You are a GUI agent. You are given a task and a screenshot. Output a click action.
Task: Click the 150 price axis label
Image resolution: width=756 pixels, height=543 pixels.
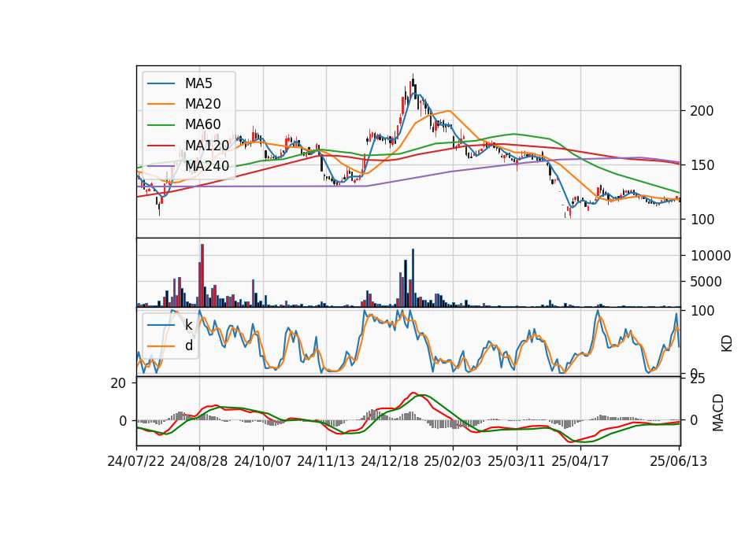pyautogui.click(x=702, y=165)
